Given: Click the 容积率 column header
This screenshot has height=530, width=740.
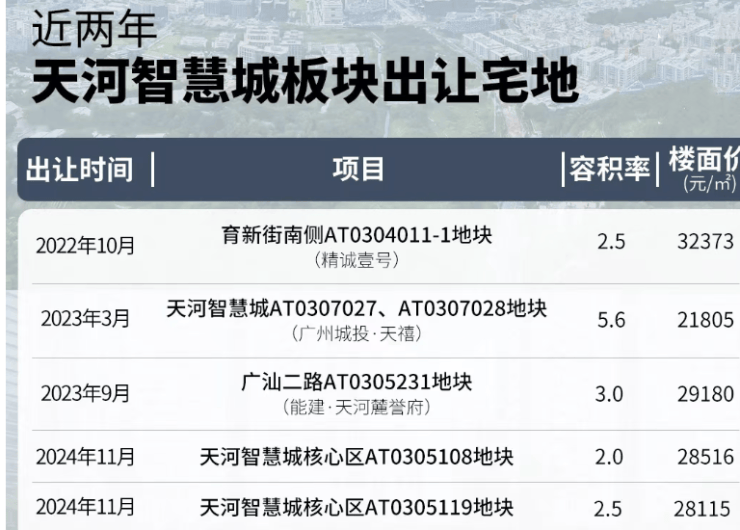Looking at the screenshot, I should (610, 169).
